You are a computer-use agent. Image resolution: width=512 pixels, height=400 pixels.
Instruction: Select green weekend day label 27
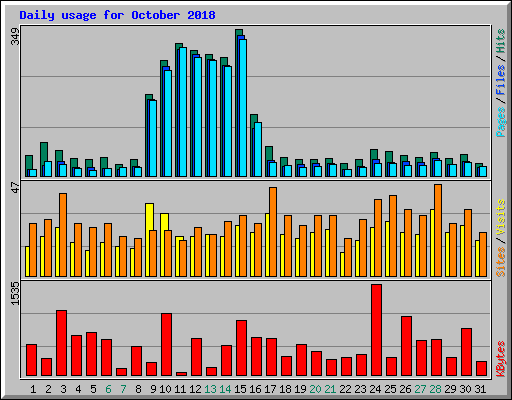coord(420,389)
